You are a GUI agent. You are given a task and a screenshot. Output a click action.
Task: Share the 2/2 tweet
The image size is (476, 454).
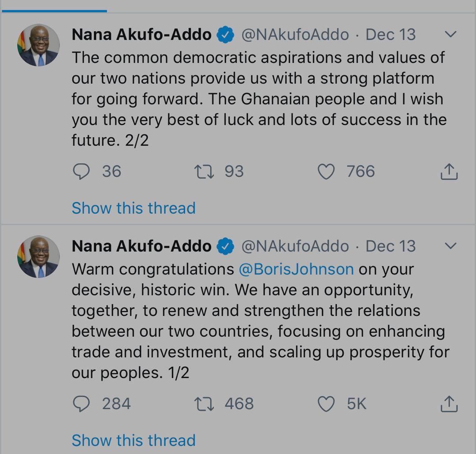coord(449,171)
